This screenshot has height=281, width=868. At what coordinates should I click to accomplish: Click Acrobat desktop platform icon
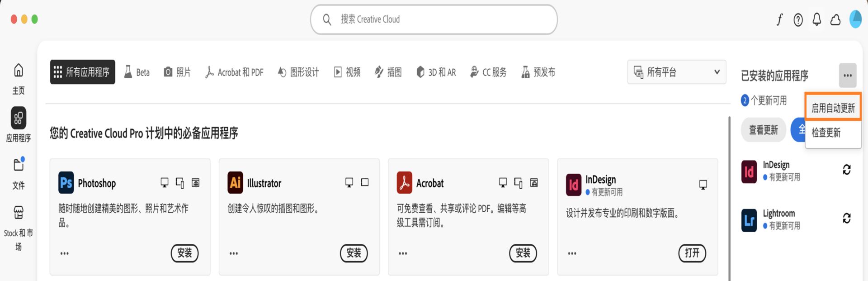(503, 182)
